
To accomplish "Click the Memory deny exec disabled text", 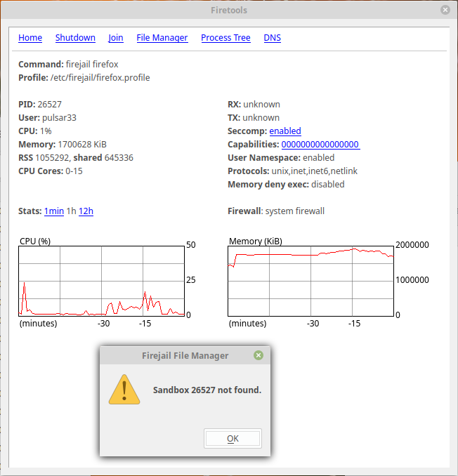I will (x=286, y=184).
